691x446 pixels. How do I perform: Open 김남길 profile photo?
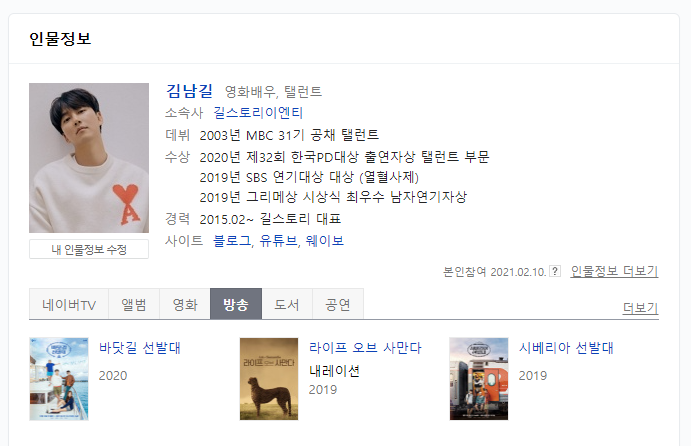89,158
